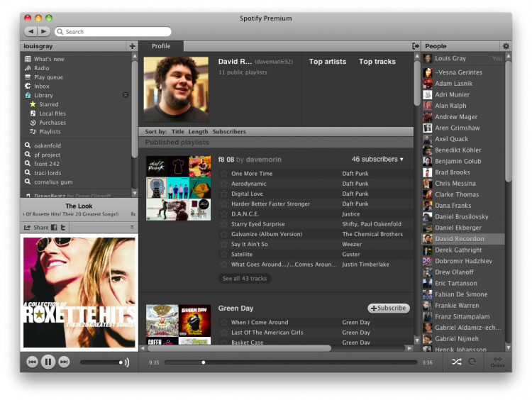
Task: Skip to the previous track
Action: tap(32, 362)
